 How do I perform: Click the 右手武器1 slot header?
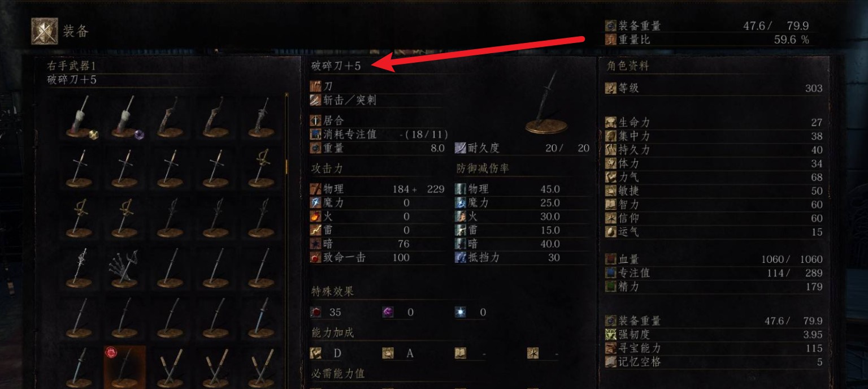[72, 66]
